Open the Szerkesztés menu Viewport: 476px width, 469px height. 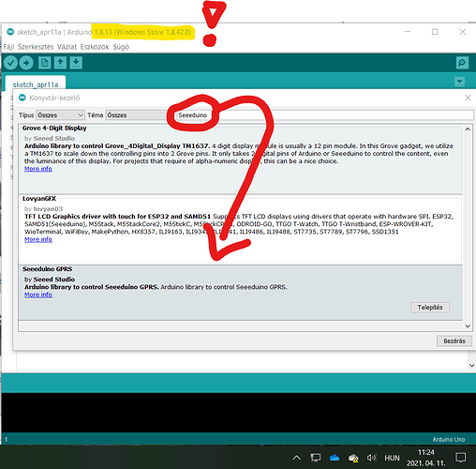(36, 47)
